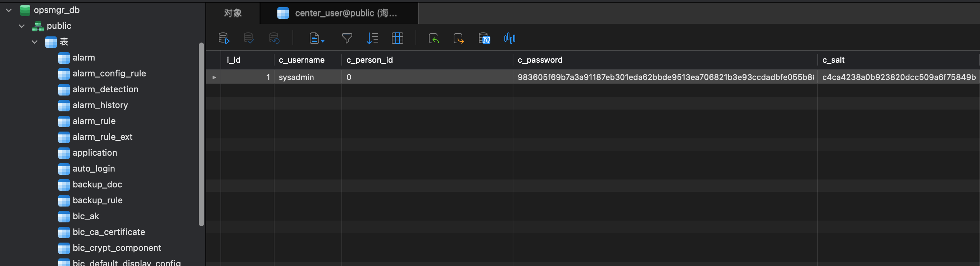Click the Sort rows icon
This screenshot has height=266, width=980.
[372, 38]
